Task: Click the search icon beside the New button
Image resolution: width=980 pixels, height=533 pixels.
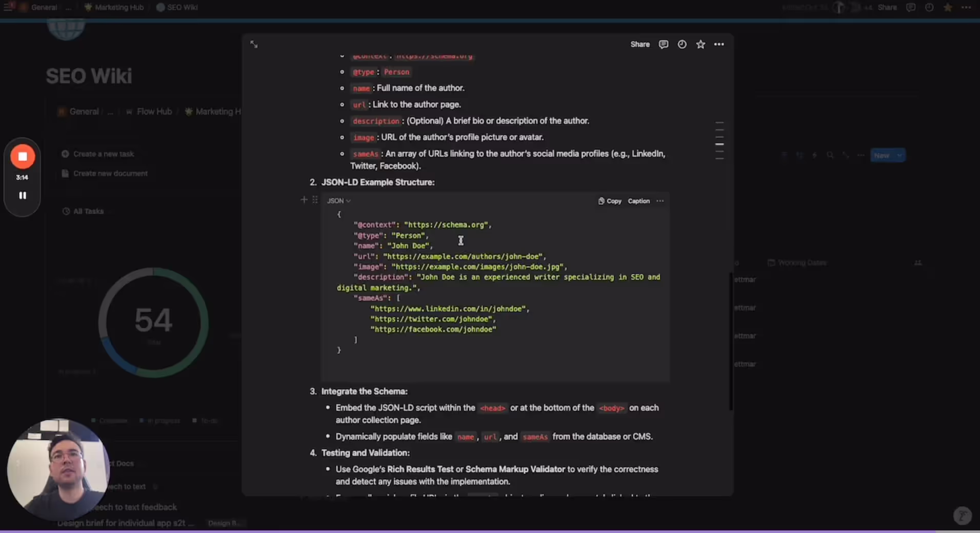Action: pyautogui.click(x=830, y=155)
